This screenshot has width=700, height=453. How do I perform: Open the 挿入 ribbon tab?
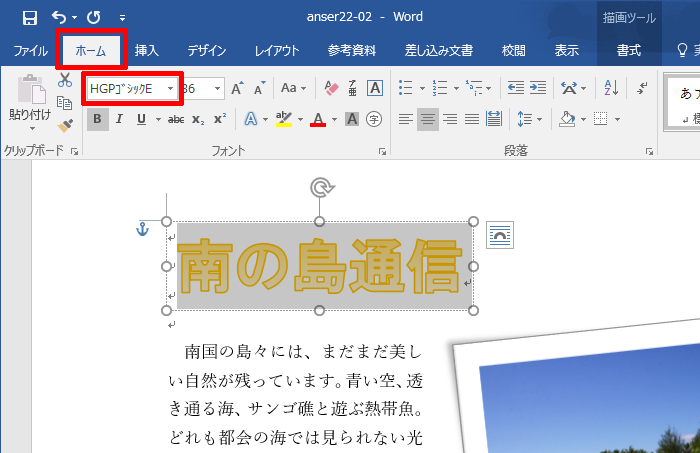pyautogui.click(x=147, y=51)
